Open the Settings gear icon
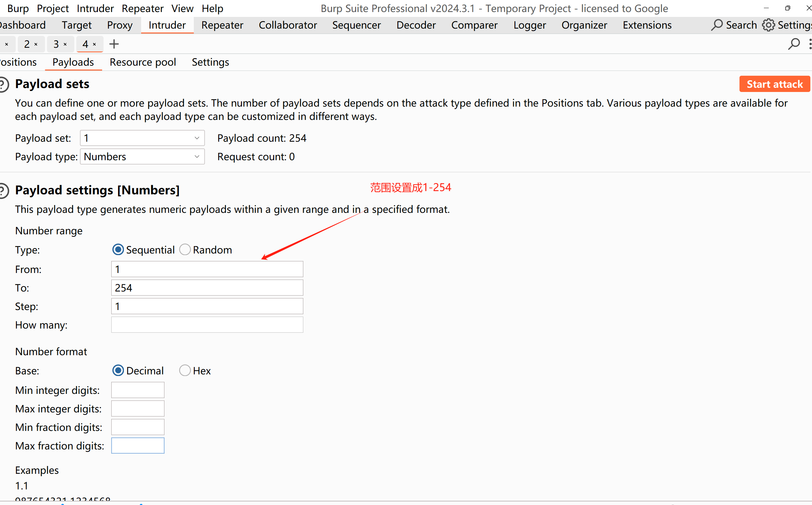The width and height of the screenshot is (812, 505). click(x=768, y=25)
